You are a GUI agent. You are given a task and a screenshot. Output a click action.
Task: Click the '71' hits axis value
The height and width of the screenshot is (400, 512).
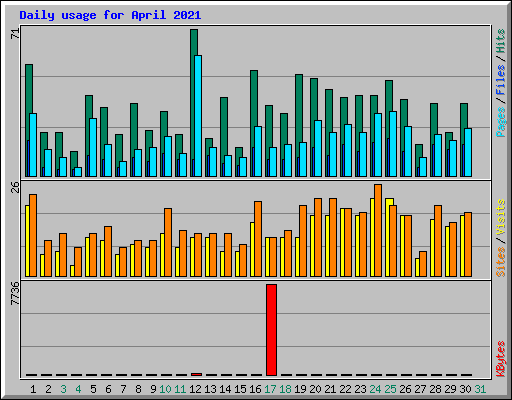point(16,34)
